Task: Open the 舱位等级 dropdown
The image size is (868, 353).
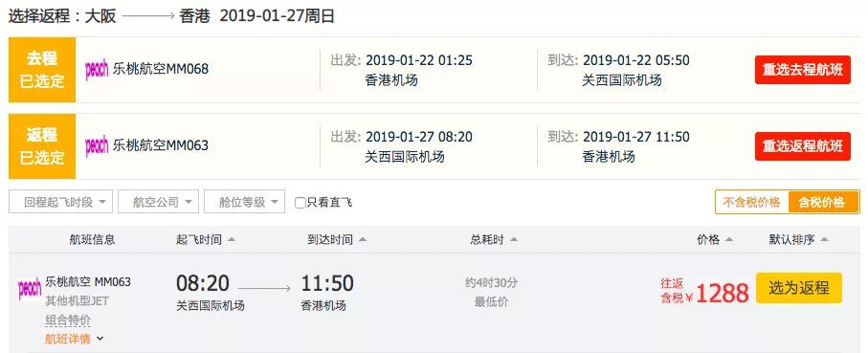Action: (x=245, y=202)
